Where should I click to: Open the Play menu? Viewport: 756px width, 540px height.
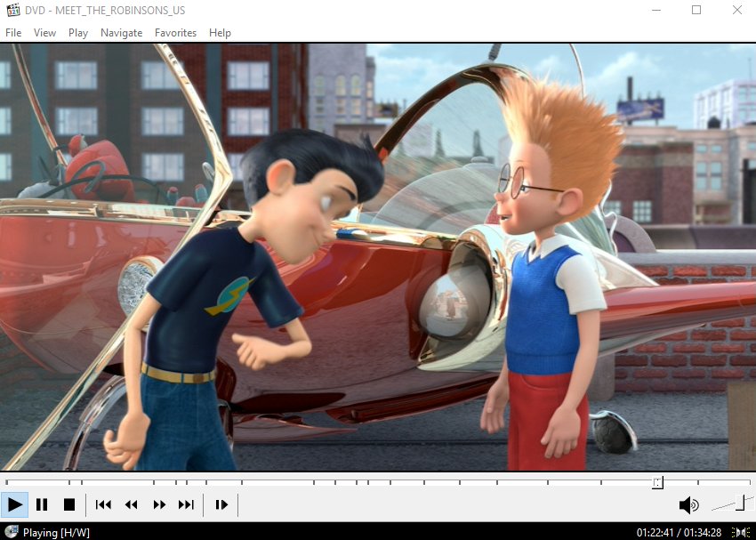click(x=78, y=33)
